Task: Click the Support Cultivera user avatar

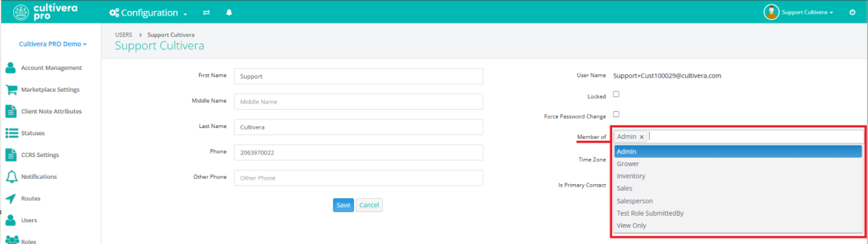Action: 771,12
